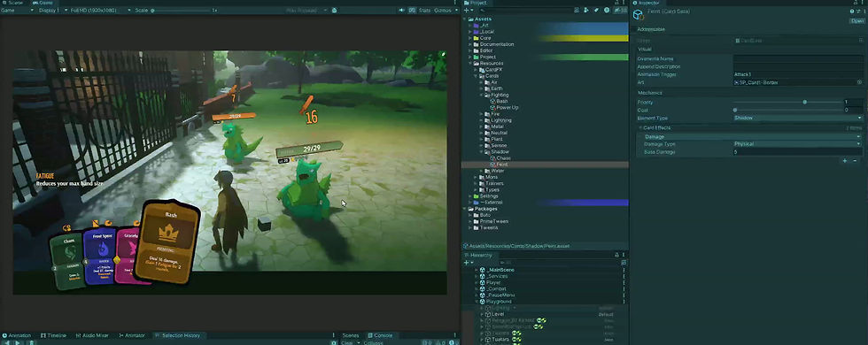Open the Display 1 dropdown
868x345 pixels.
(x=51, y=10)
